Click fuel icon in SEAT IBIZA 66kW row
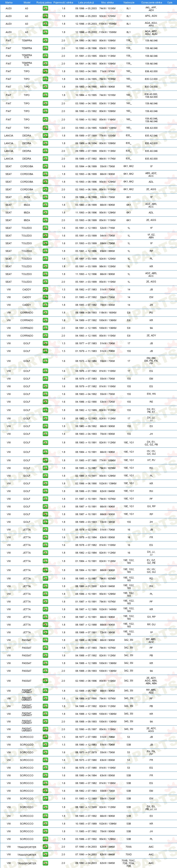177x868 pixels. (x=45, y=205)
